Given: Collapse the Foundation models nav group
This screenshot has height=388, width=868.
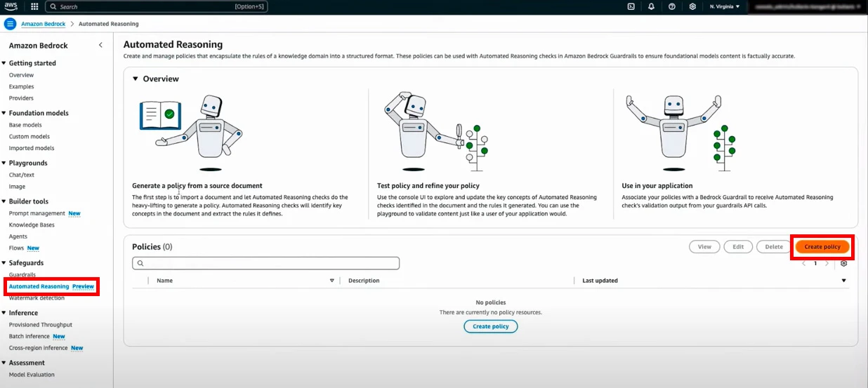Looking at the screenshot, I should click(4, 113).
